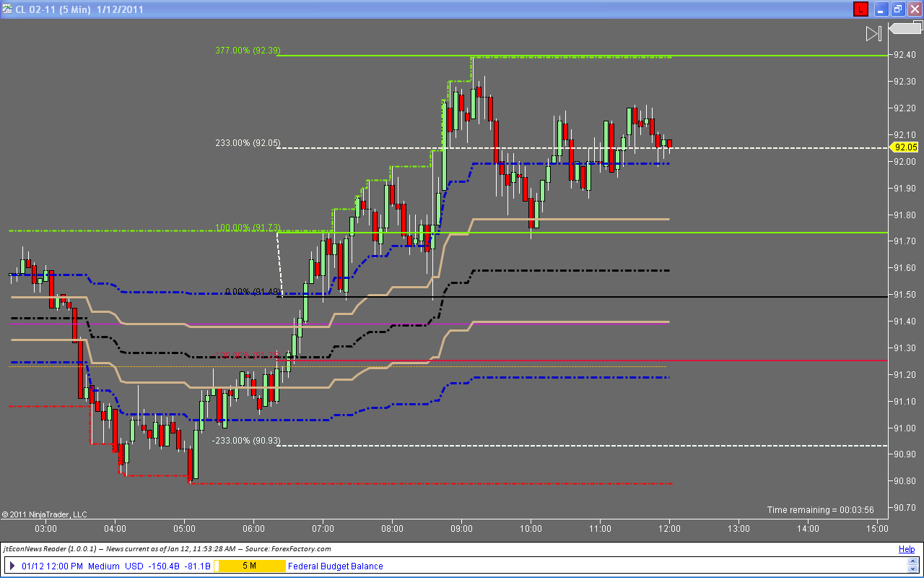Open the Federal Budget Balance news link

pos(335,566)
